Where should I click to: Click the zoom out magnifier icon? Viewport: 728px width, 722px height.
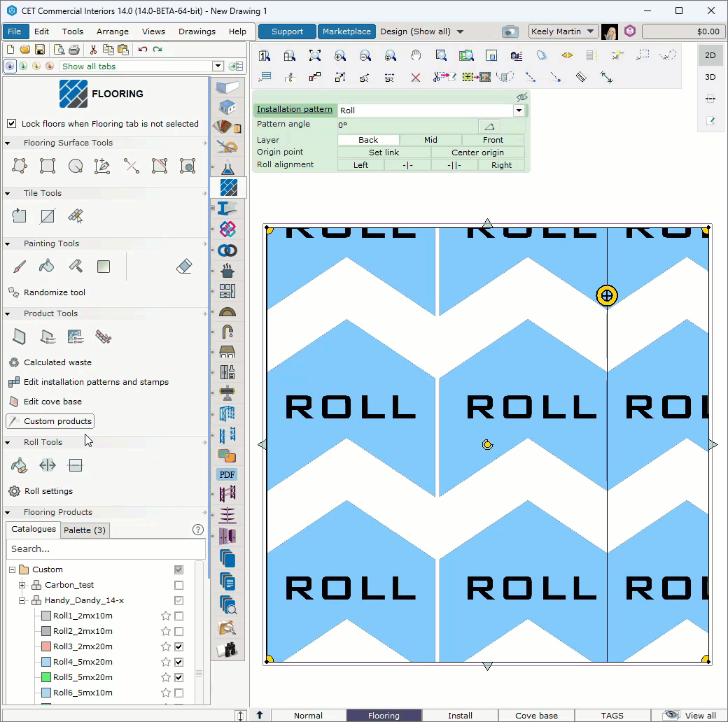click(x=365, y=56)
